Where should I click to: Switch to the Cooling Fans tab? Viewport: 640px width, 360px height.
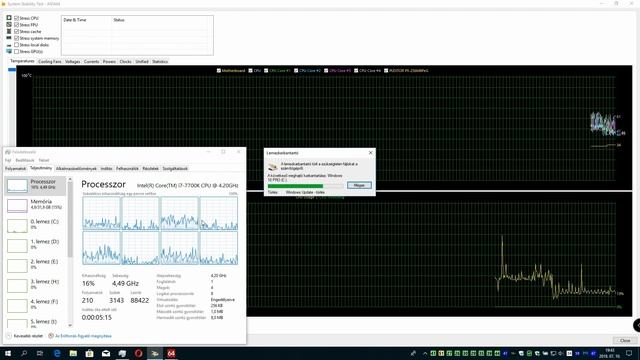pos(49,62)
